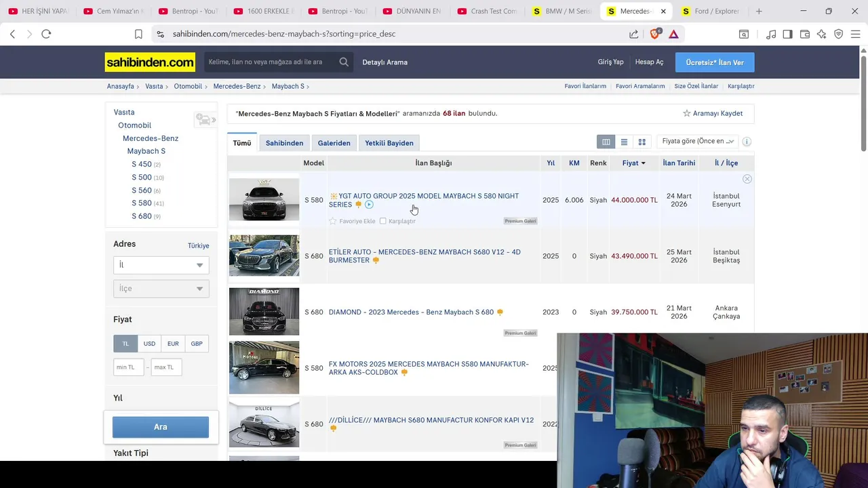The image size is (868, 488).
Task: Bookmark this page with the bookmark icon
Action: tap(138, 34)
